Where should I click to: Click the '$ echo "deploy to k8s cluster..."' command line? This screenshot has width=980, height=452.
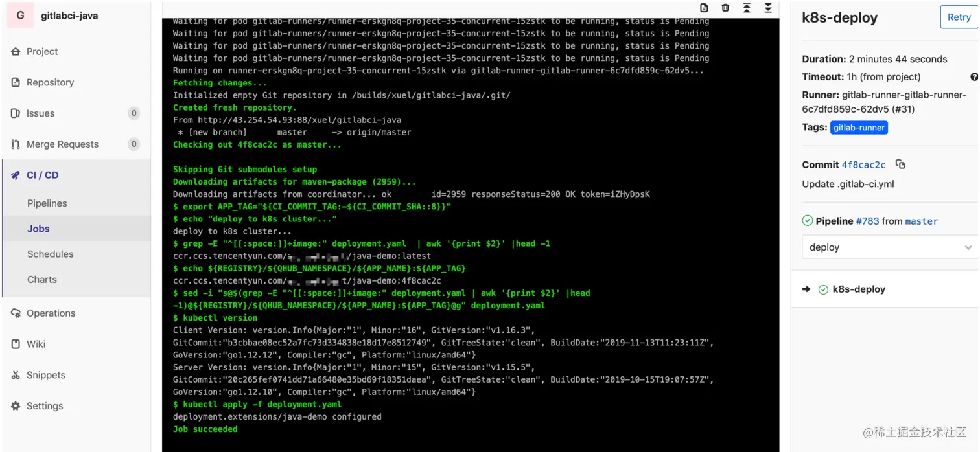coord(255,219)
